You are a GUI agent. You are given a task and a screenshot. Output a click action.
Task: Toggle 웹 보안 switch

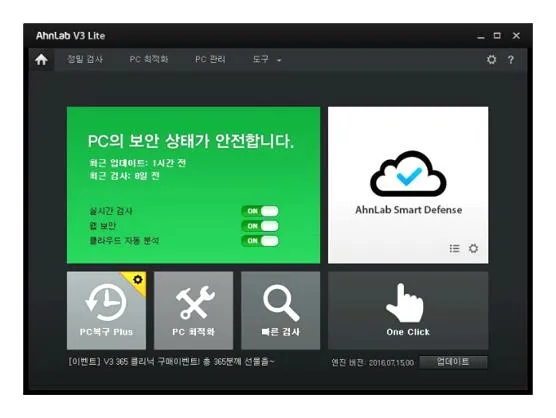260,226
